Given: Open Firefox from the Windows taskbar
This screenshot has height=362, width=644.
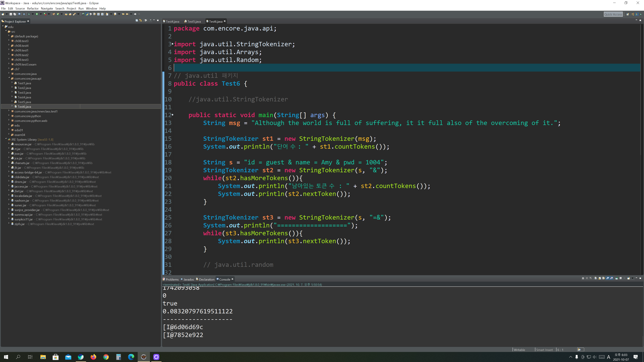Looking at the screenshot, I should 93,357.
